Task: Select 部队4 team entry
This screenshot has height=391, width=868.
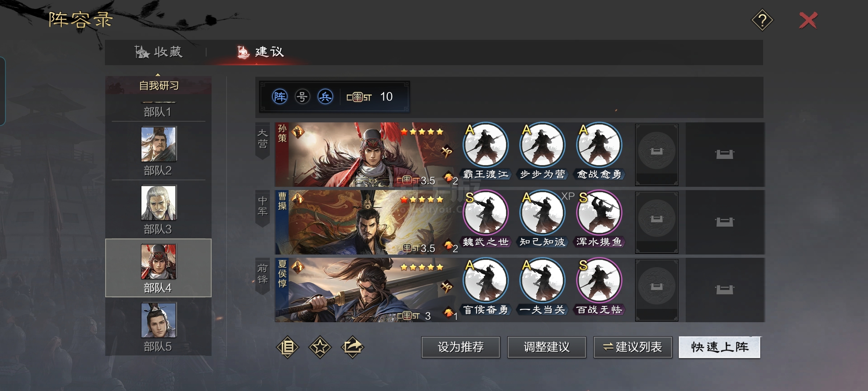Action: coord(158,268)
